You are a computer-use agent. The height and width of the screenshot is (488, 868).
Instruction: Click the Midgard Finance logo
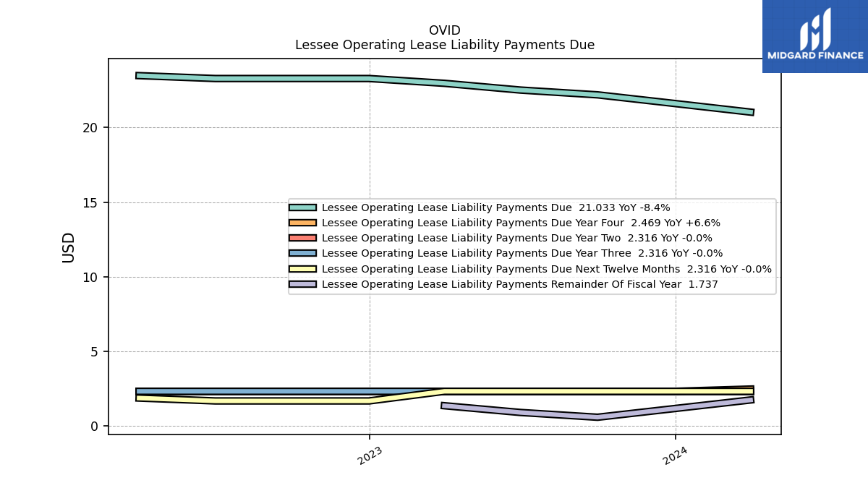[815, 36]
